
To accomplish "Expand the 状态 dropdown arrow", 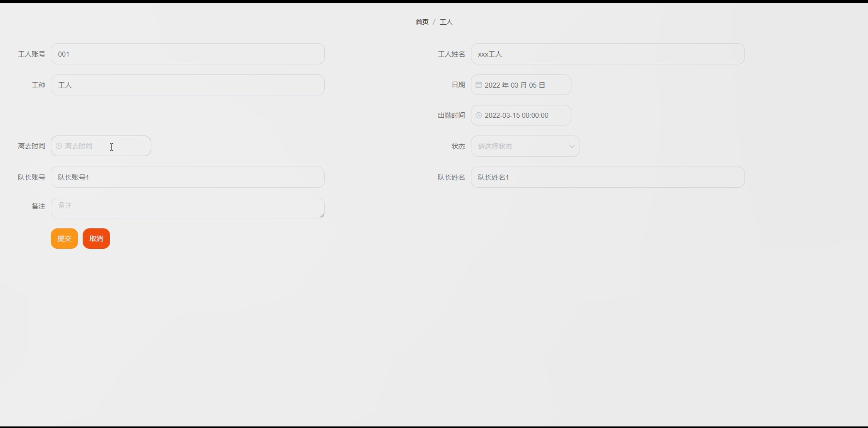I will tap(572, 146).
